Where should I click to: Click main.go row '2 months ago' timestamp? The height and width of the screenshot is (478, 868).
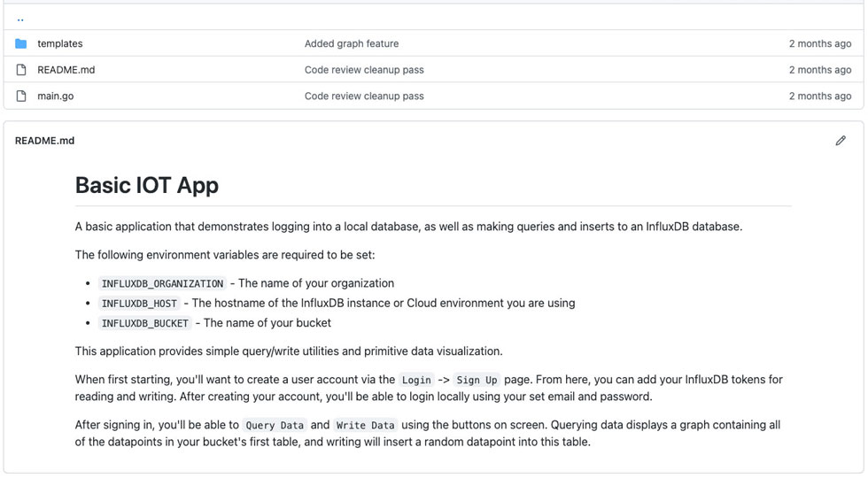click(x=820, y=96)
